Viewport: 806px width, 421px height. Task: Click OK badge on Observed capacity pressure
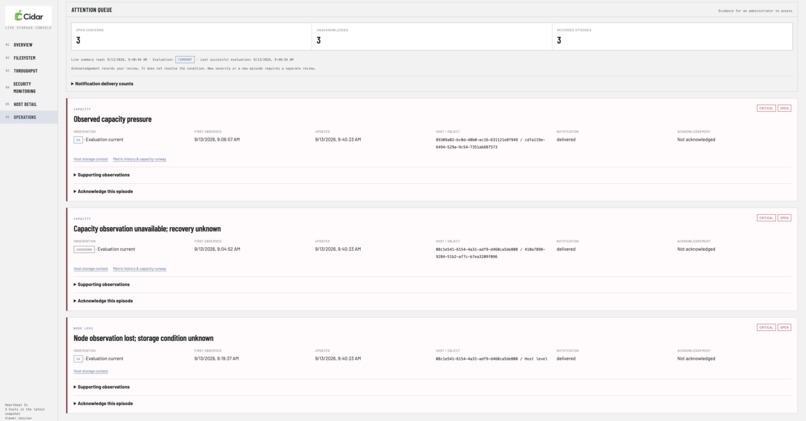point(78,140)
